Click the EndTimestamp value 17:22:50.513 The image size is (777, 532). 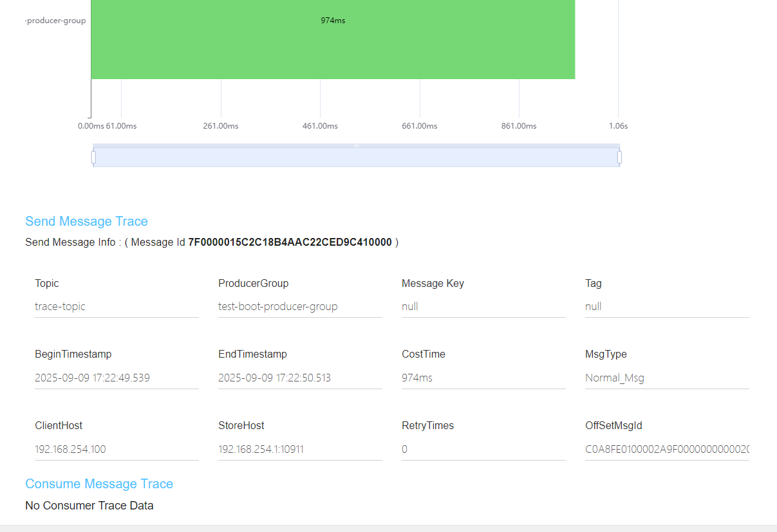pos(300,378)
